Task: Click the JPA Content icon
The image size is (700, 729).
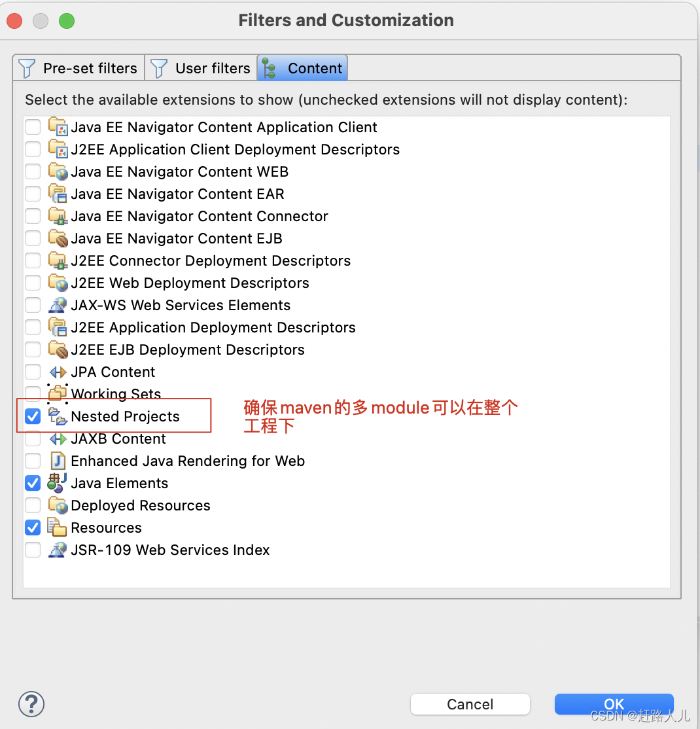Action: [58, 372]
